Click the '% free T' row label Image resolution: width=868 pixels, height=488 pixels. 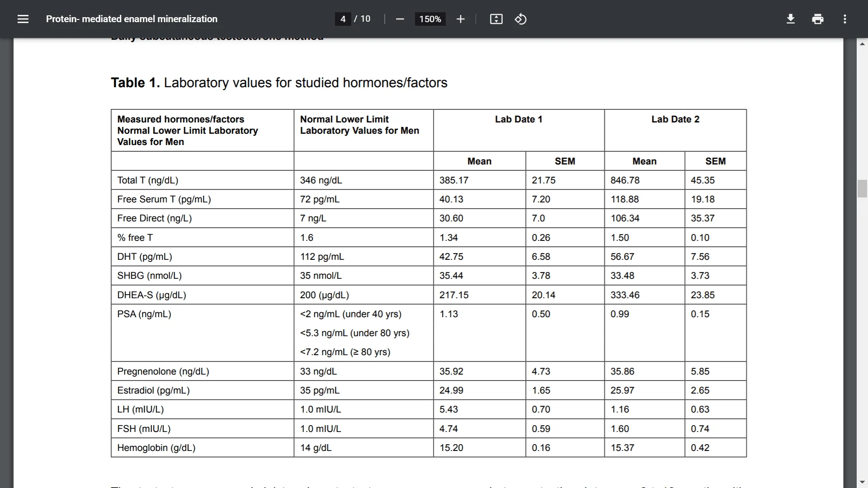coord(135,238)
